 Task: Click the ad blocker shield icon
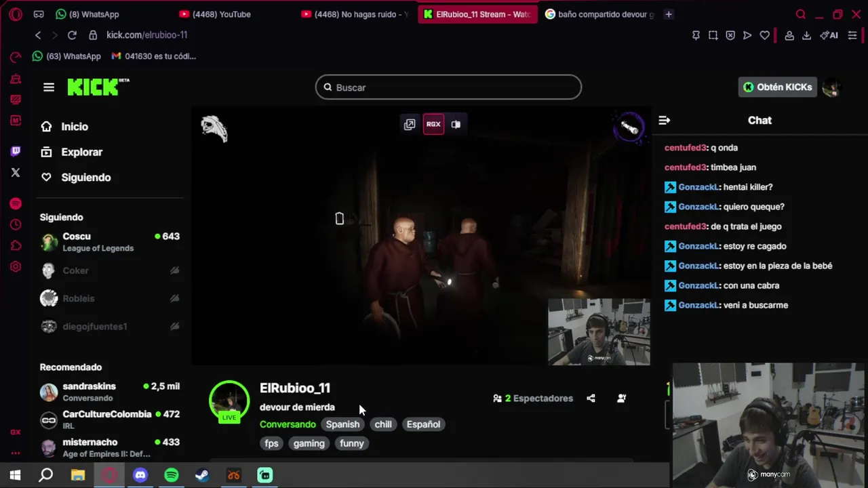(x=730, y=35)
